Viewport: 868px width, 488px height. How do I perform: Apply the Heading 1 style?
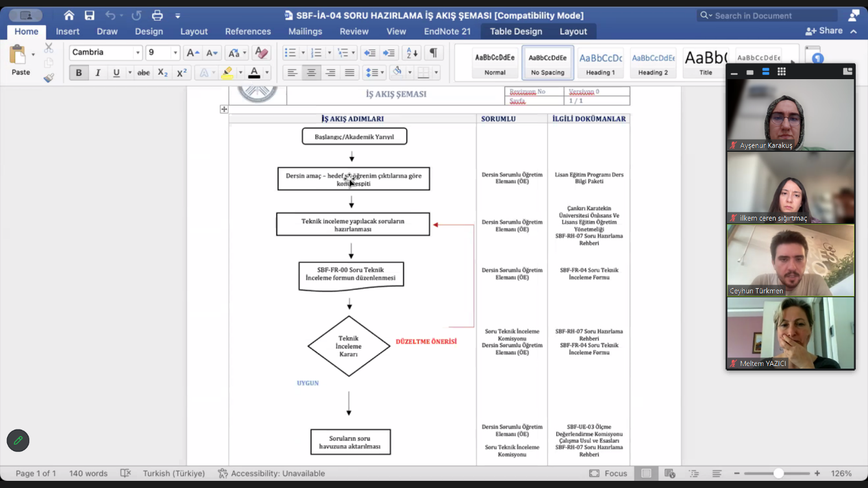pyautogui.click(x=600, y=63)
